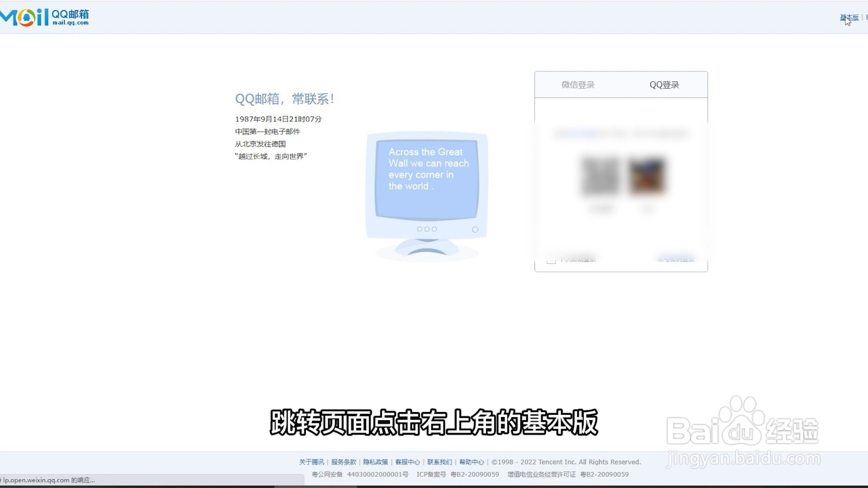Click the Tencent copyright notice
The height and width of the screenshot is (488, 868).
pos(566,462)
